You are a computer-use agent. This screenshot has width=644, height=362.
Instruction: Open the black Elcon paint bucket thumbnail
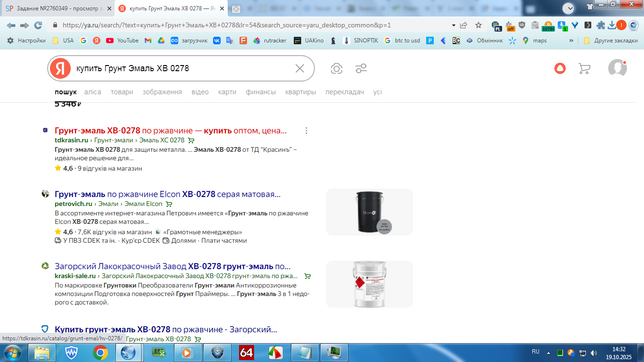(370, 212)
